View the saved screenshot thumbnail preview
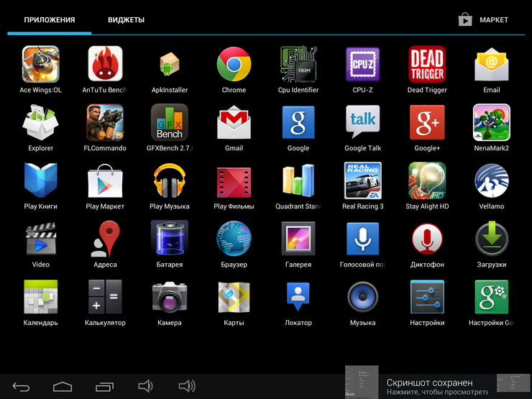The width and height of the screenshot is (532, 399). (362, 382)
